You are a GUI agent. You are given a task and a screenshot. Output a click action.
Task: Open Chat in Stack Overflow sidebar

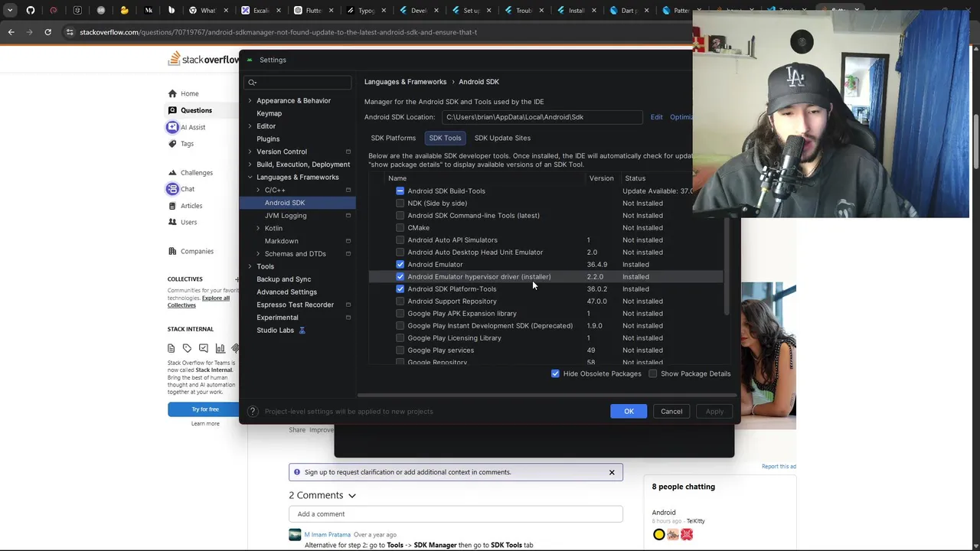click(181, 189)
